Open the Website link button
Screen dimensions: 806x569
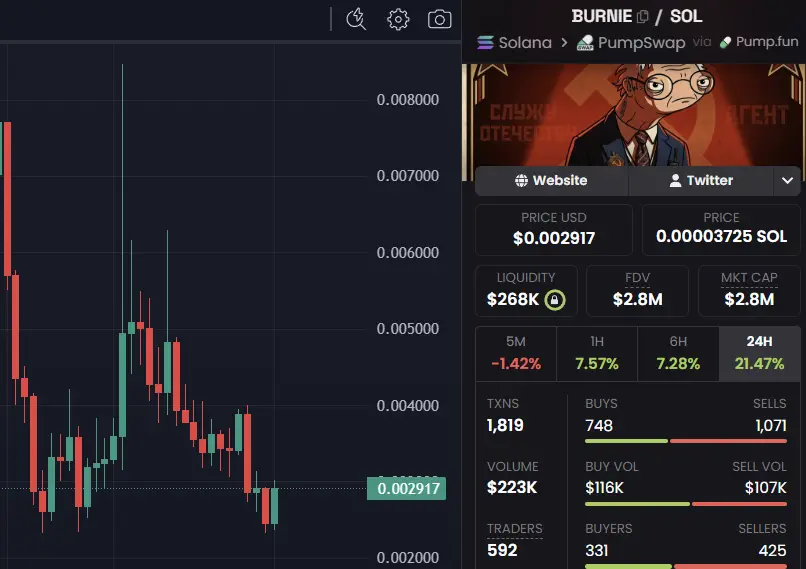(552, 180)
